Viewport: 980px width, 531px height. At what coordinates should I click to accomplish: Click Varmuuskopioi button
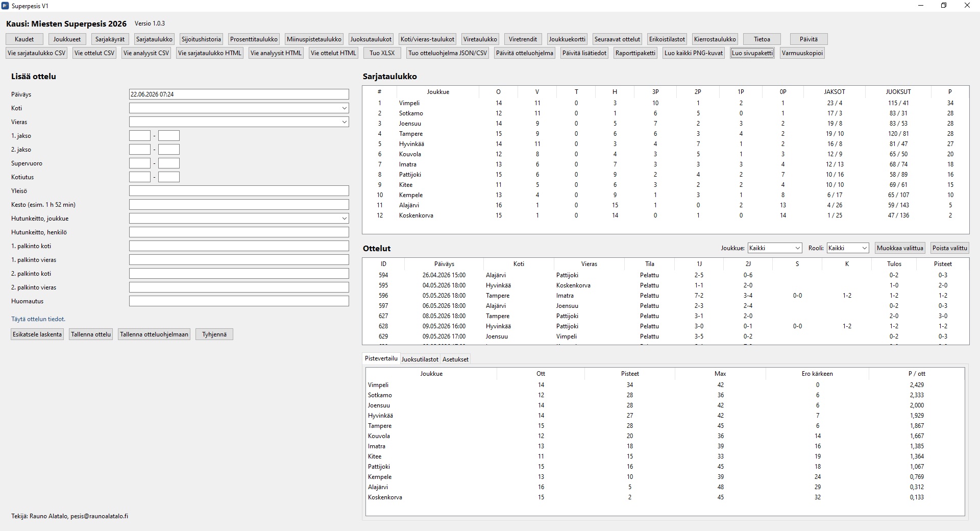[x=802, y=53]
